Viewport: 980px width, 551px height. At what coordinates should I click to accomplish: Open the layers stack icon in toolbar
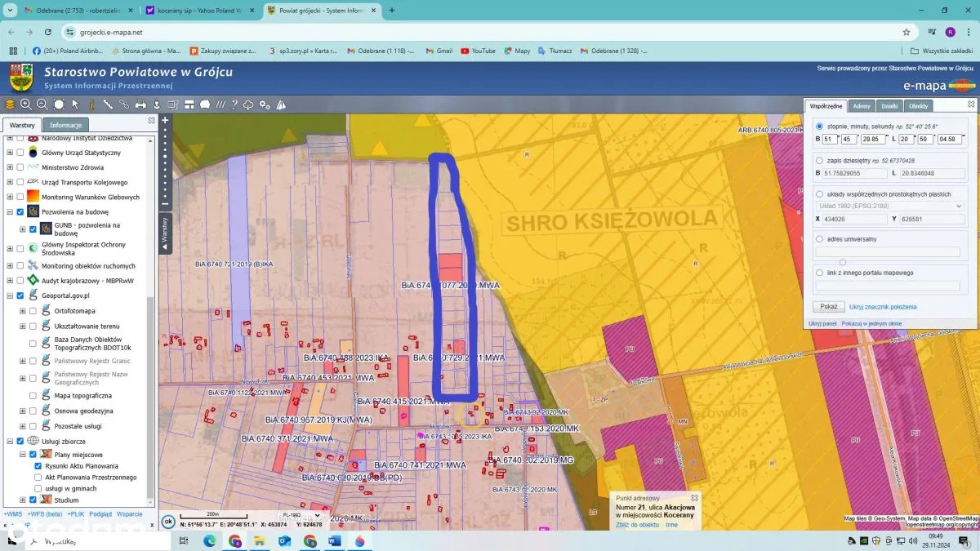[10, 104]
